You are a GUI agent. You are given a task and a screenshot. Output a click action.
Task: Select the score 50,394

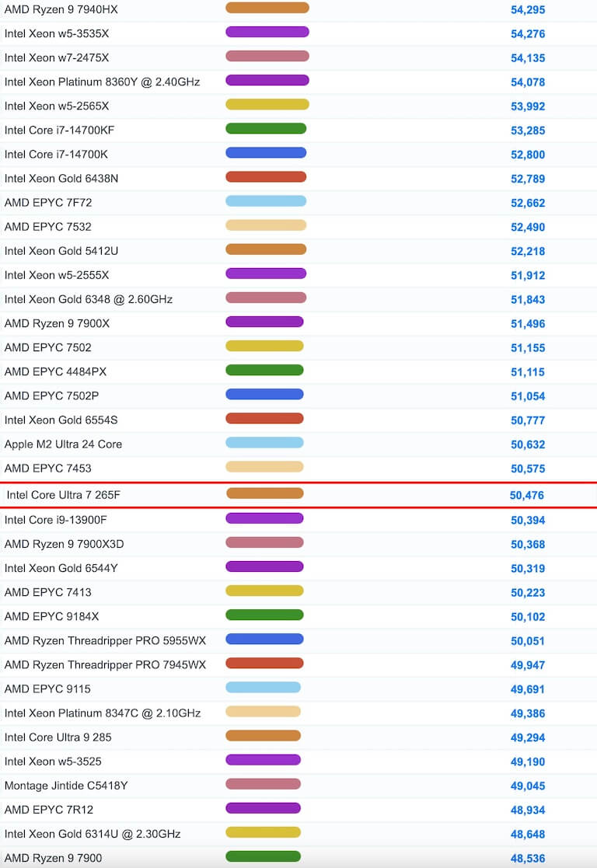[x=528, y=521]
